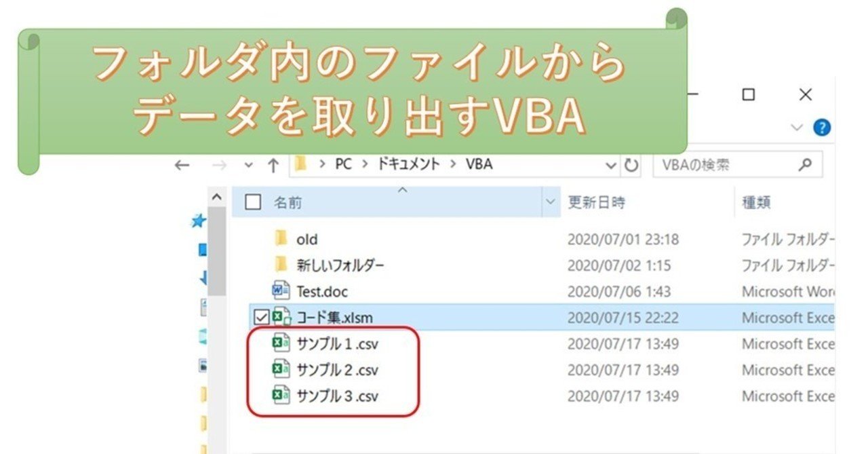Click the up arrow to go to parent folder
Screen dimensions: 868x454
(273, 164)
